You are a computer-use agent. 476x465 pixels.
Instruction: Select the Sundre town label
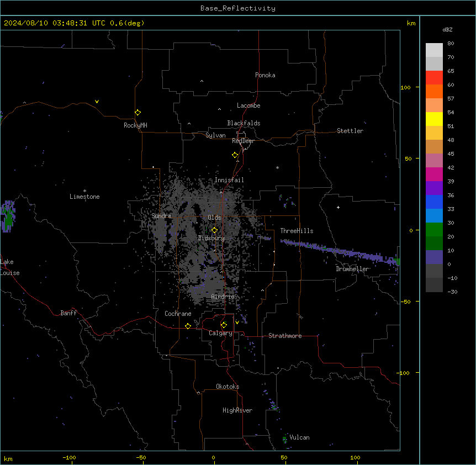(x=161, y=216)
